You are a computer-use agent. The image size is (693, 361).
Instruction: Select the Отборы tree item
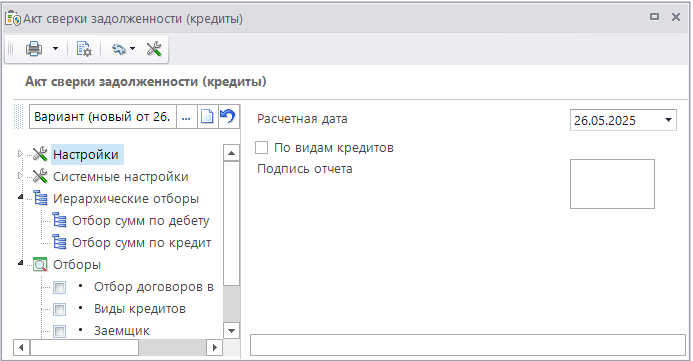pos(77,265)
